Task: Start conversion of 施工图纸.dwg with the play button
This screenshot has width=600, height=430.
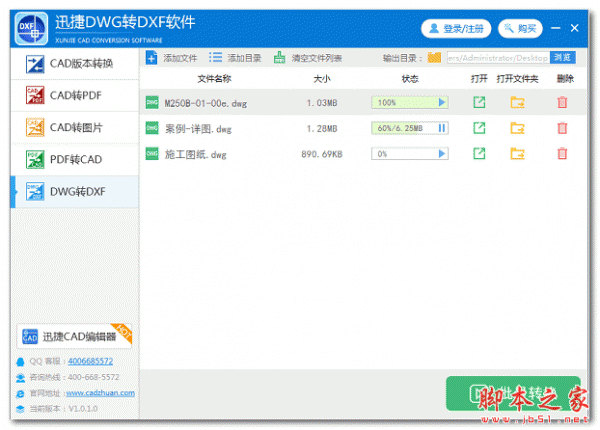Action: point(442,153)
